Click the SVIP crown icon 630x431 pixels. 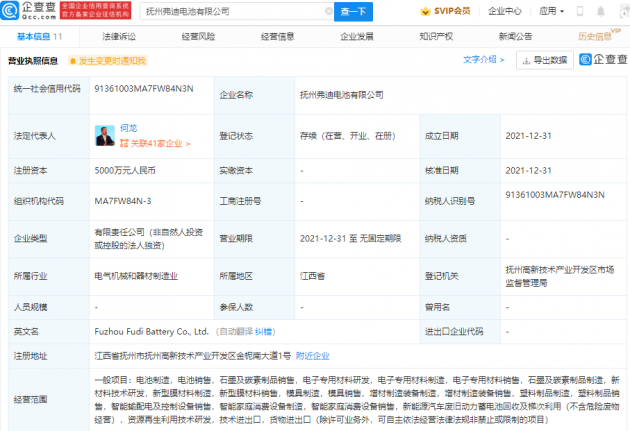point(425,11)
